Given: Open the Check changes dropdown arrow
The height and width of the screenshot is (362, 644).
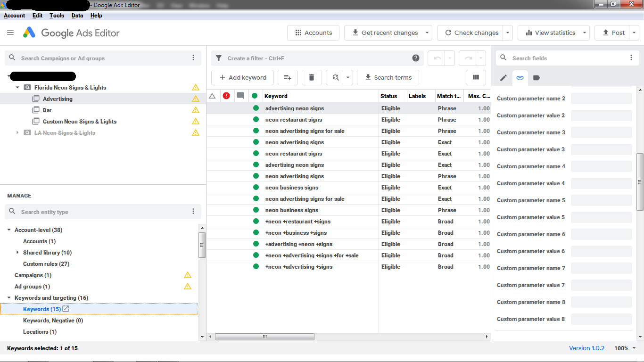Looking at the screenshot, I should pyautogui.click(x=508, y=33).
